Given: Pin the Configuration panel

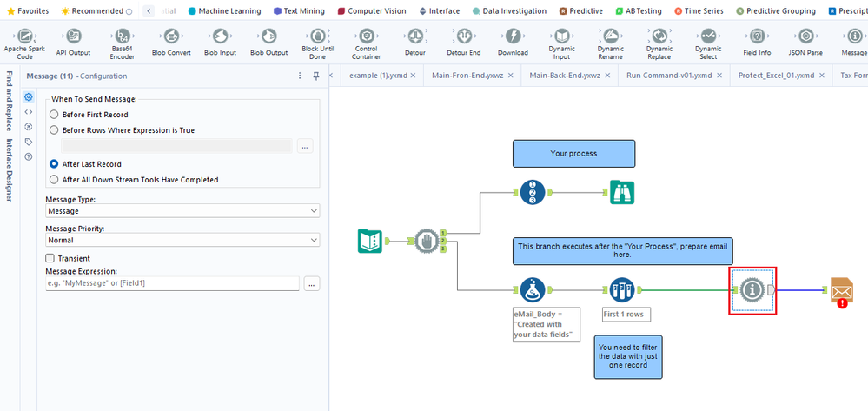Looking at the screenshot, I should click(x=316, y=76).
